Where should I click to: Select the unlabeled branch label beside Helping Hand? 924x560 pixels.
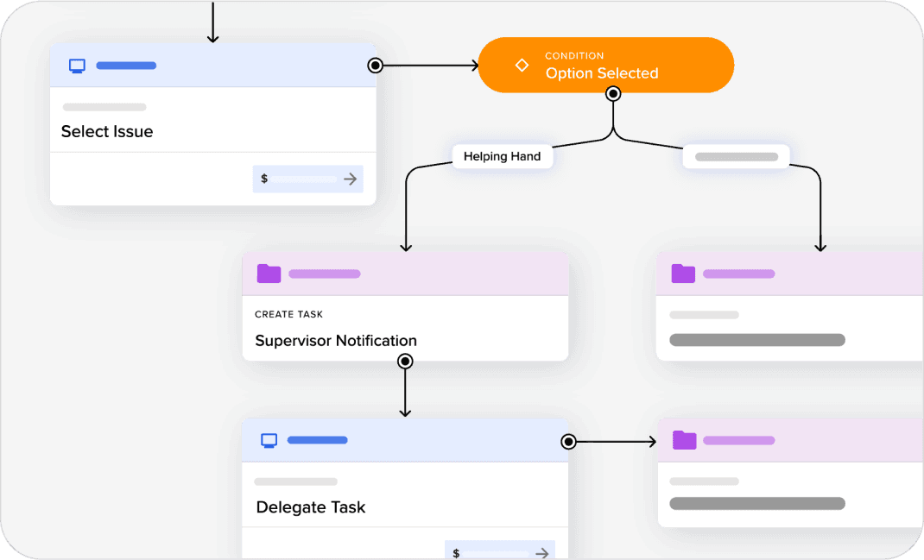click(x=736, y=157)
